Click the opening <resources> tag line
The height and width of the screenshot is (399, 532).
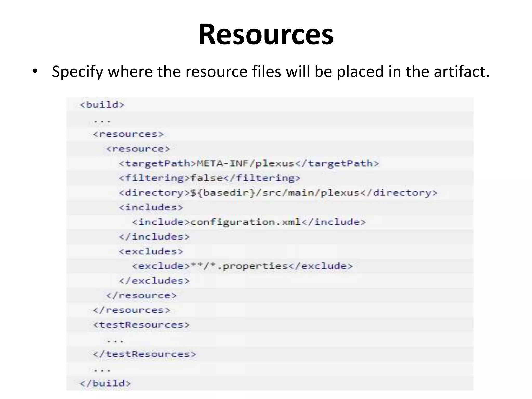[128, 134]
